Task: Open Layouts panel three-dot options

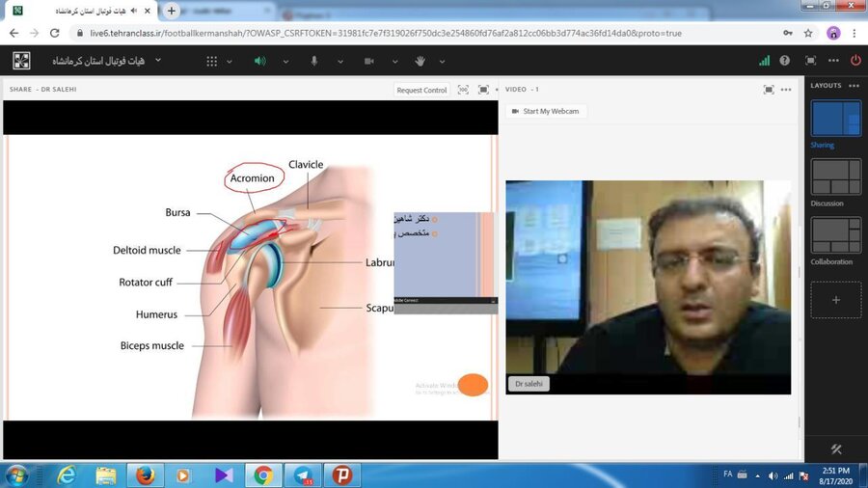Action: pos(854,86)
